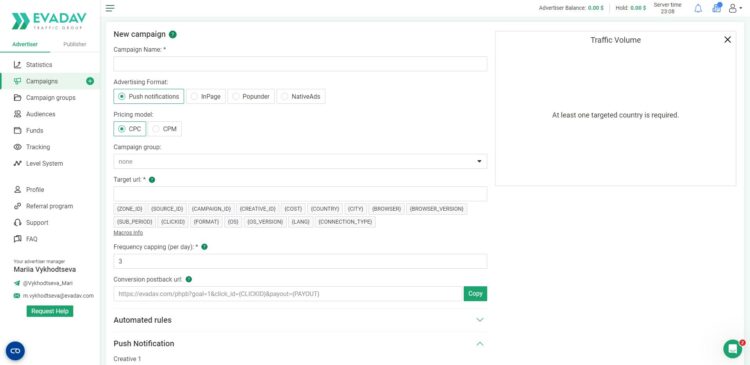Select InPage advertising format

[x=206, y=96]
